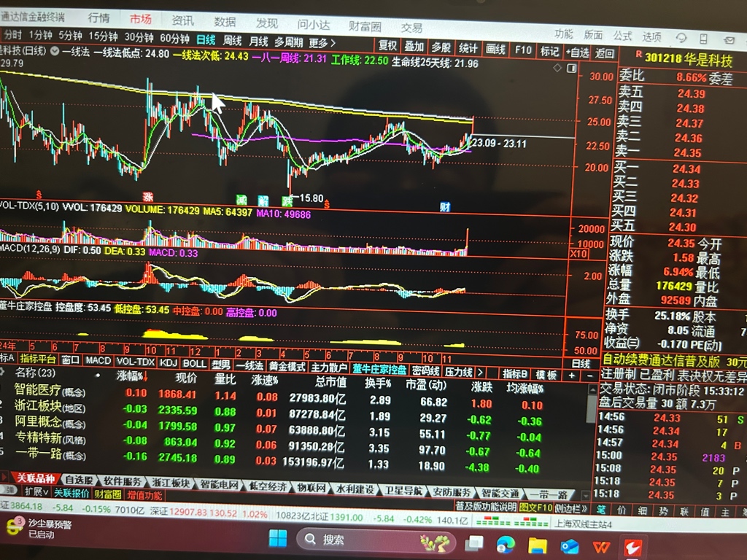Open Windows Start menu
This screenshot has height=560, width=747.
[278, 539]
